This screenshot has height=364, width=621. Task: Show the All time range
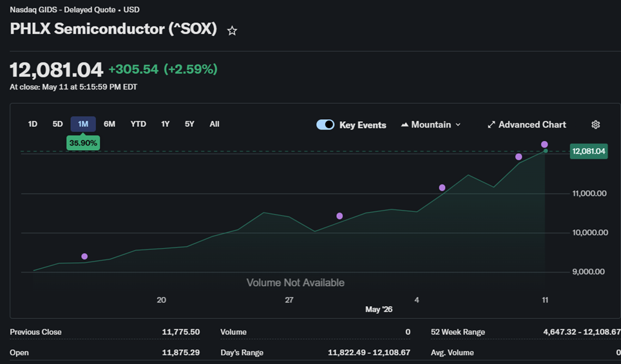[215, 124]
